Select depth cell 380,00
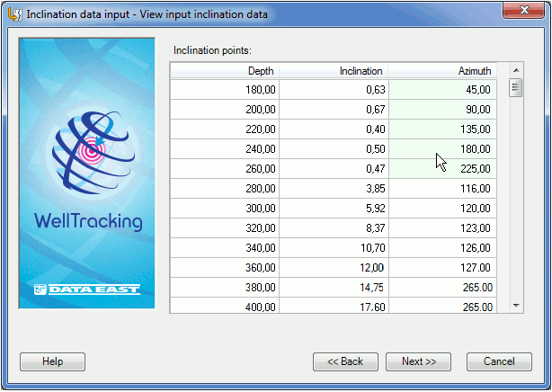This screenshot has height=392, width=552. (225, 287)
